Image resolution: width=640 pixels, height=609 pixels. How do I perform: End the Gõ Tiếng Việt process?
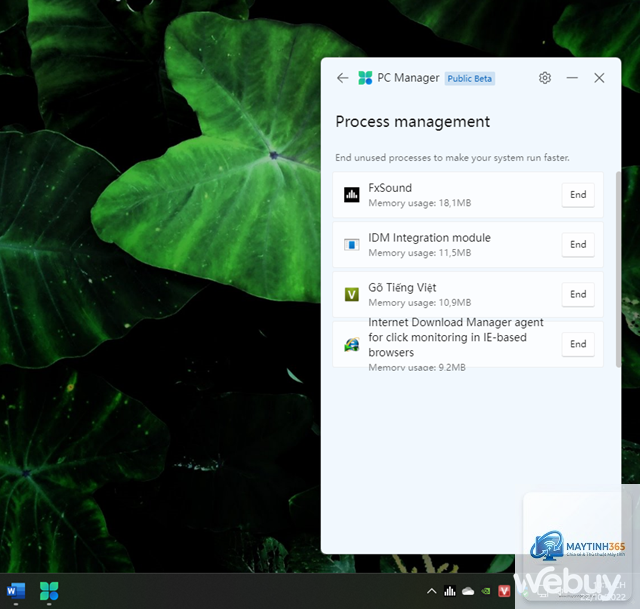(x=578, y=294)
